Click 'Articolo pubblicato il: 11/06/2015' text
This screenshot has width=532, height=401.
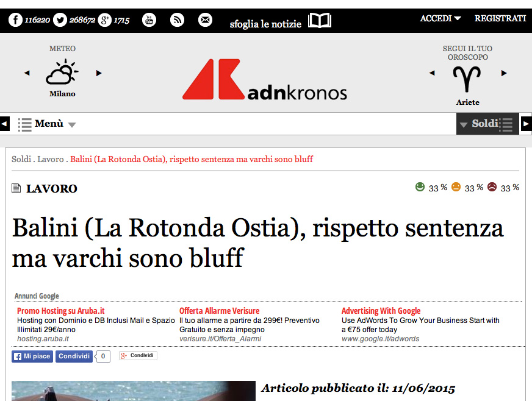358,388
